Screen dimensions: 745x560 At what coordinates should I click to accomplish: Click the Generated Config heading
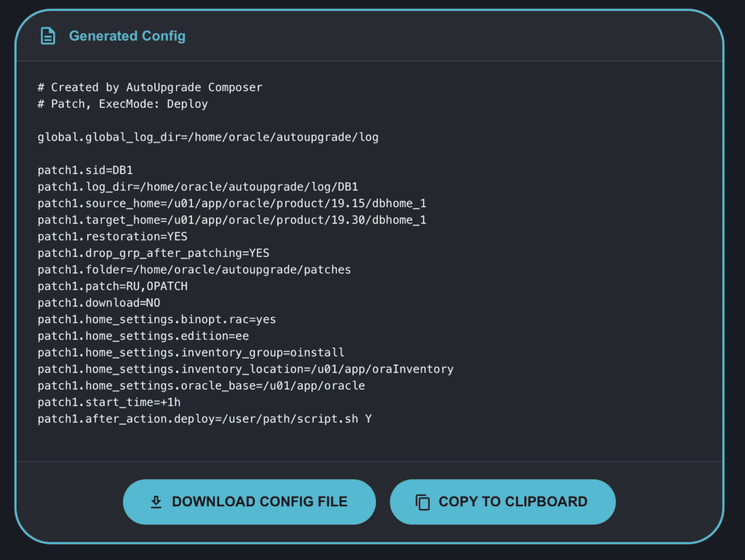[x=127, y=36]
